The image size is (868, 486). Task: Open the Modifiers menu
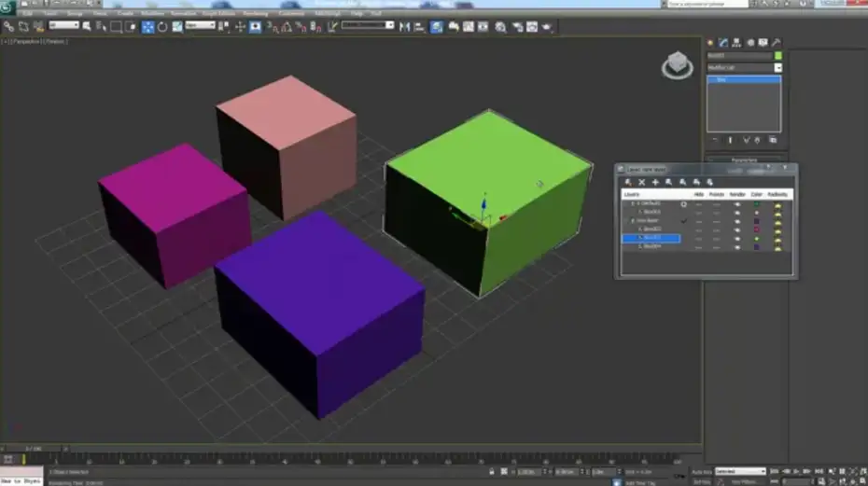coord(152,13)
